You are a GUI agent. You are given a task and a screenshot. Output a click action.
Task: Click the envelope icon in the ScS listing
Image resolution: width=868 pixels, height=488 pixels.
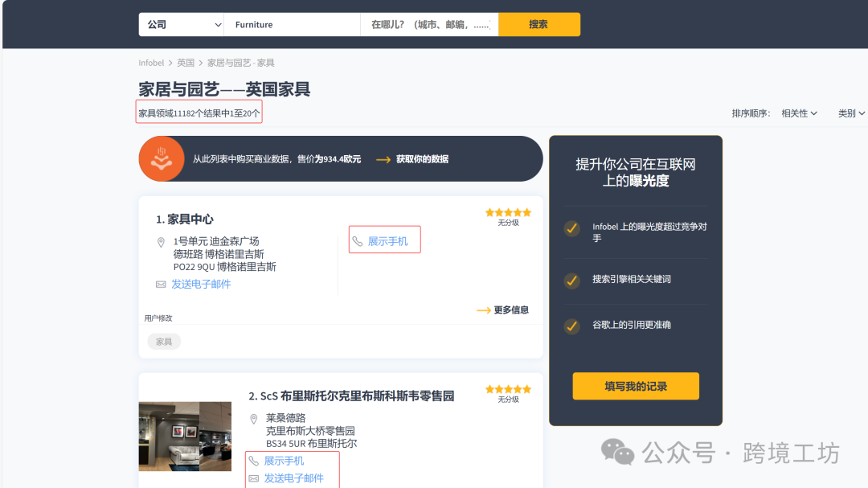point(256,478)
